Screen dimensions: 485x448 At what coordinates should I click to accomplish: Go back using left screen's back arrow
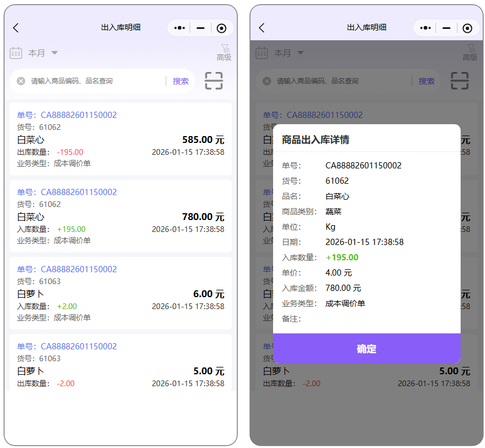(x=16, y=28)
